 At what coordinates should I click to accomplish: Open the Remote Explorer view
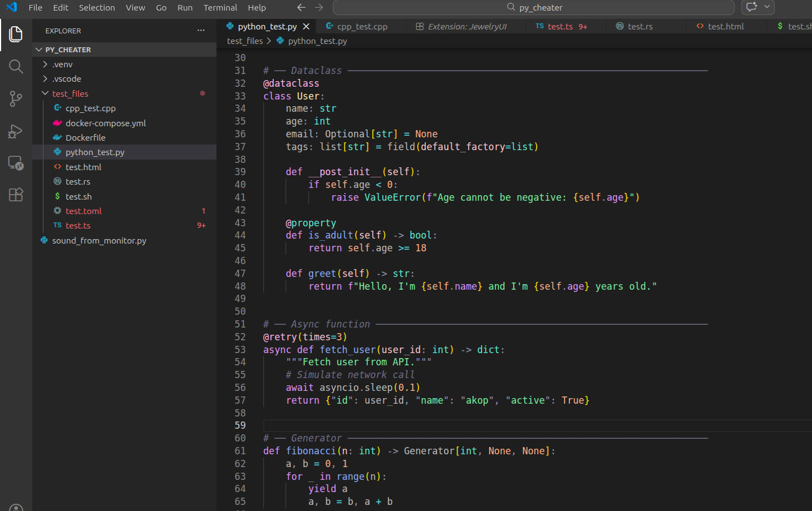pyautogui.click(x=16, y=163)
